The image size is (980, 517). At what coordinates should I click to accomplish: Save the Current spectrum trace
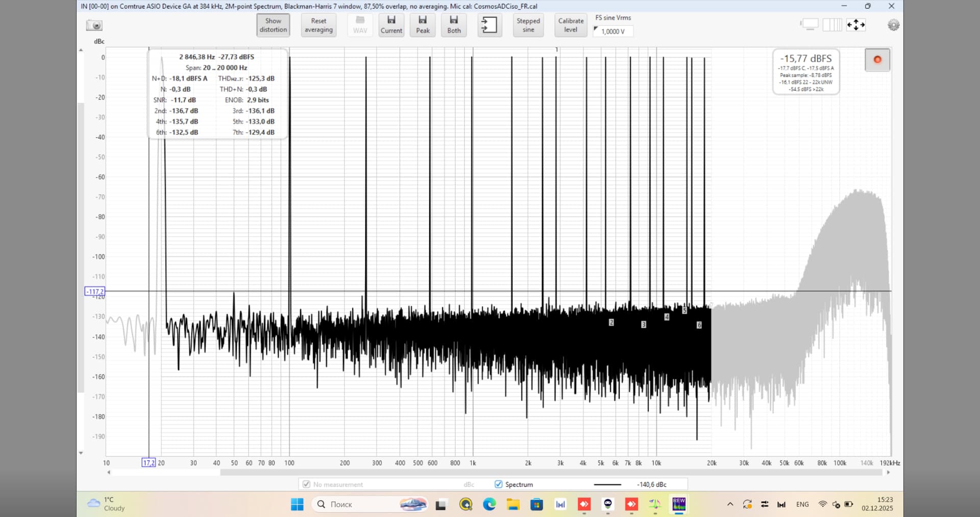pos(391,24)
